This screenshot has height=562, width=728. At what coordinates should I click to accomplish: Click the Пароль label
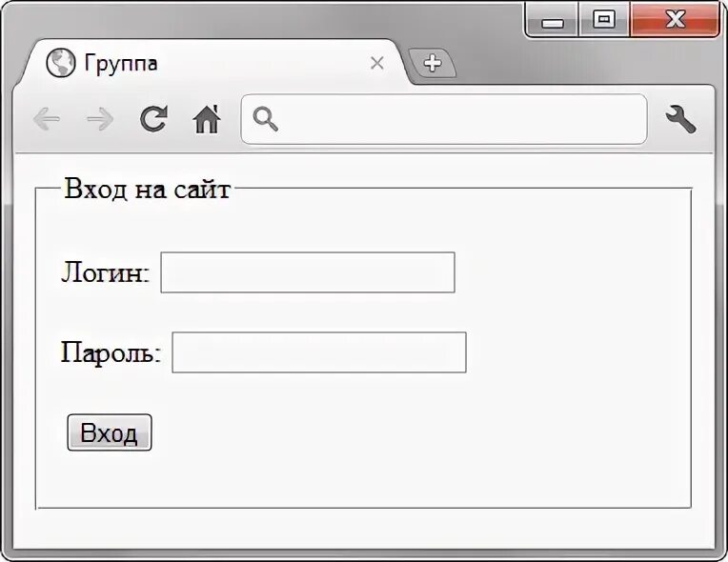click(111, 353)
